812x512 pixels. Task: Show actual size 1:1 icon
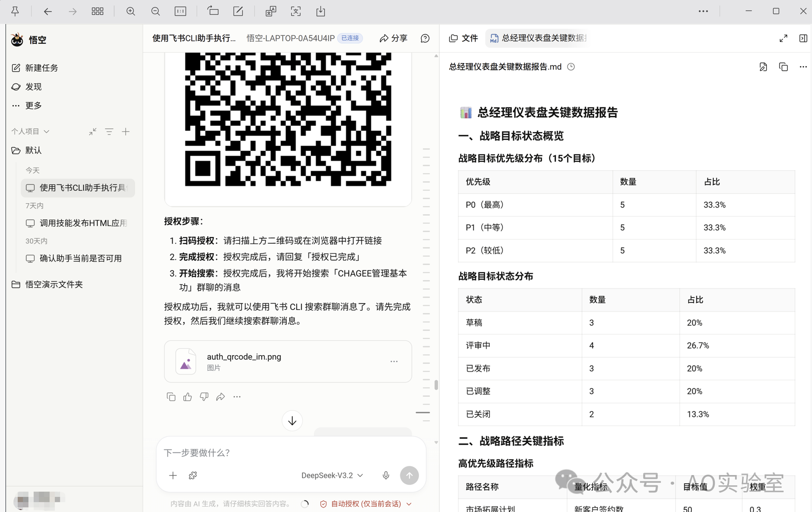click(x=180, y=12)
